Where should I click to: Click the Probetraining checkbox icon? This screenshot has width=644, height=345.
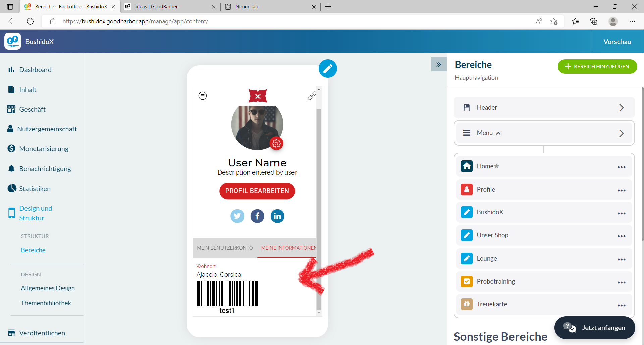tap(467, 281)
